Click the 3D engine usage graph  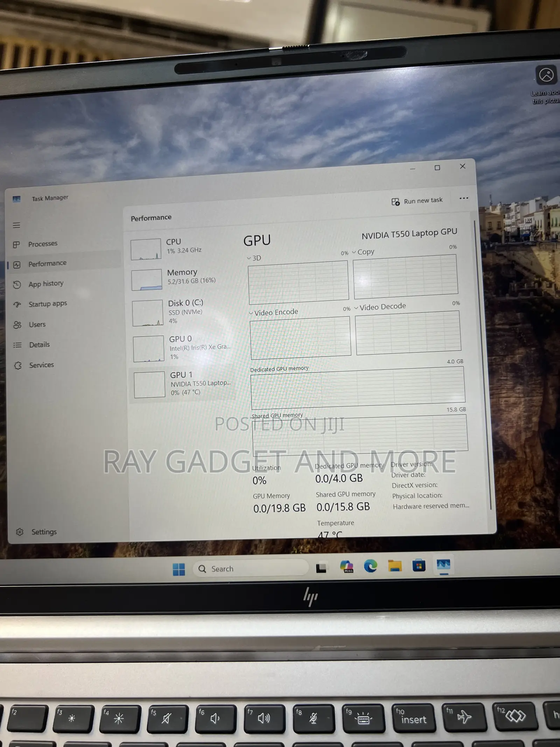tap(298, 282)
